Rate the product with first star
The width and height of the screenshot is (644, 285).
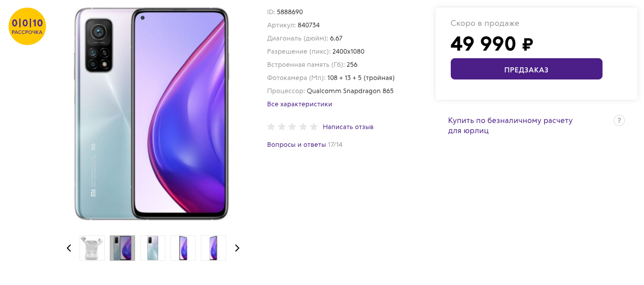coord(271,127)
